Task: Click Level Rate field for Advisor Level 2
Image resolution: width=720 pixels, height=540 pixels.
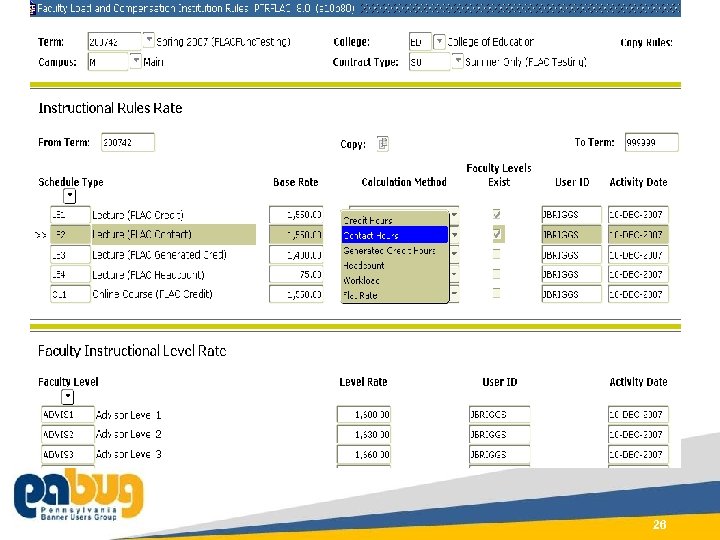Action: pos(364,434)
